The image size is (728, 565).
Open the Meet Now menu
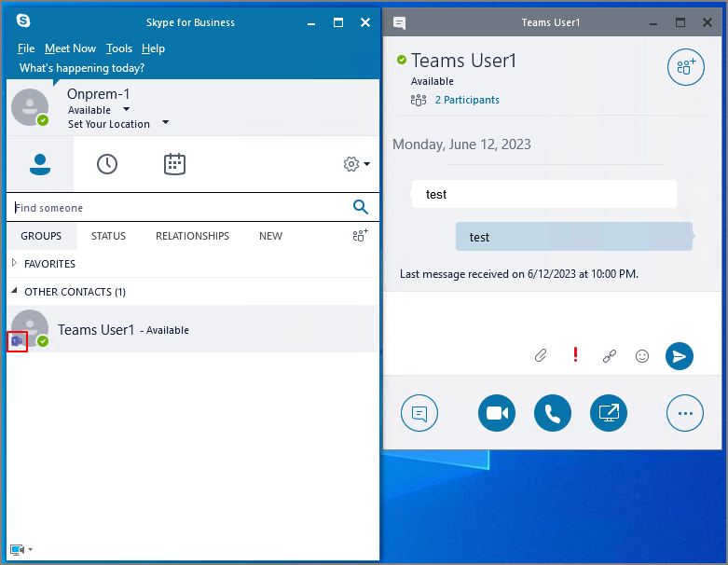click(x=70, y=48)
